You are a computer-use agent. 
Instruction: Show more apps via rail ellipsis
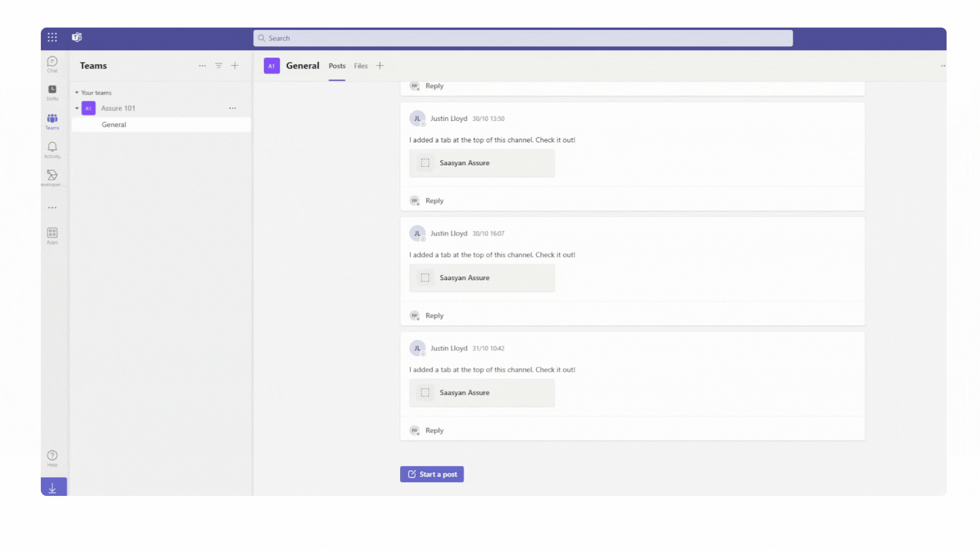(x=52, y=208)
